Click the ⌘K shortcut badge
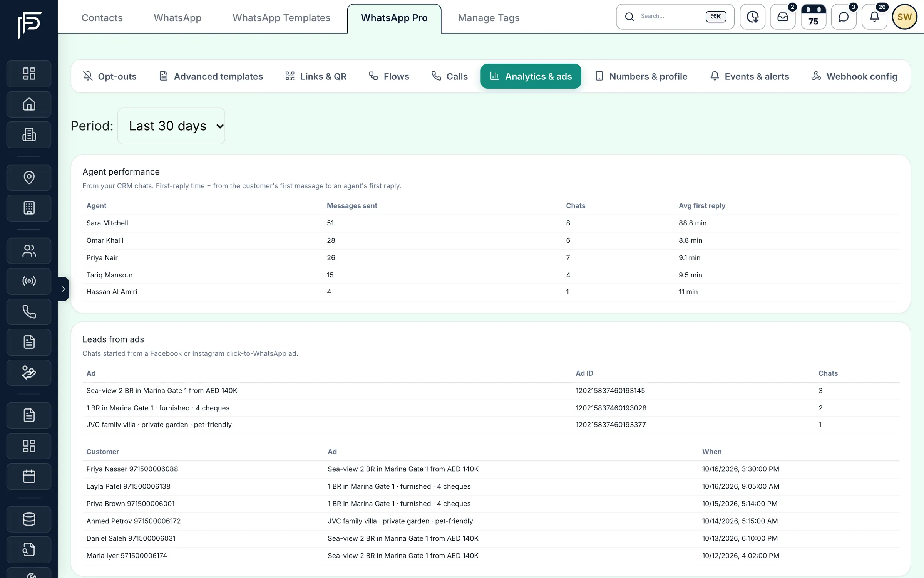 coord(716,17)
